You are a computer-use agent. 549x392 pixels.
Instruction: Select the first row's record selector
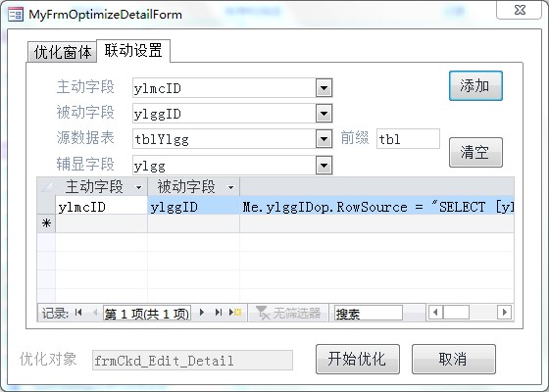click(x=46, y=206)
